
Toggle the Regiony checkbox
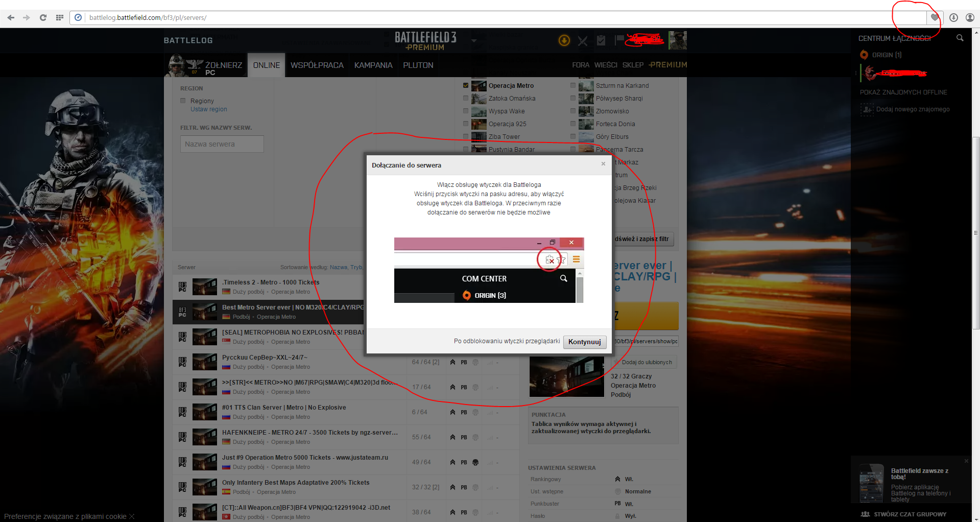coord(183,101)
